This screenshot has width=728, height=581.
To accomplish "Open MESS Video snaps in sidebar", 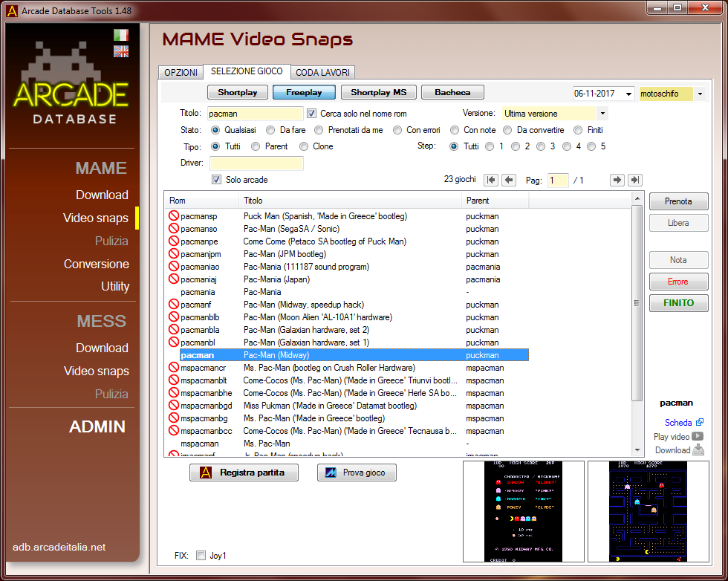I will (x=96, y=371).
